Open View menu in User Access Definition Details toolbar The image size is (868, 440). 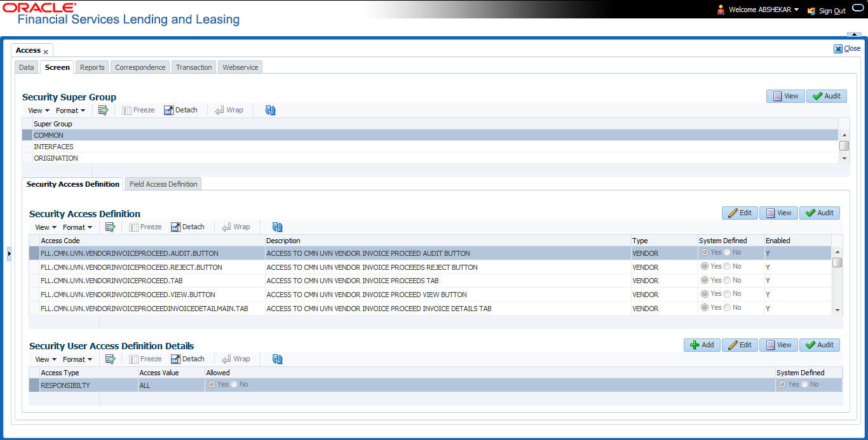(x=45, y=359)
